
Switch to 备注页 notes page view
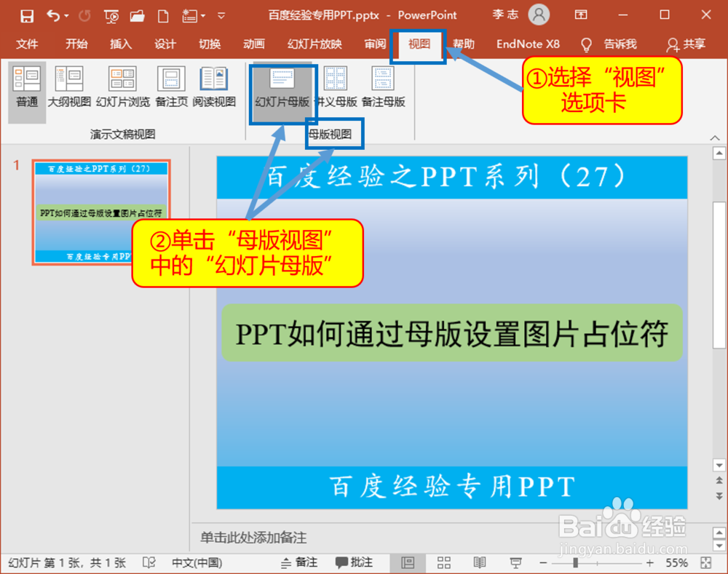[x=171, y=87]
